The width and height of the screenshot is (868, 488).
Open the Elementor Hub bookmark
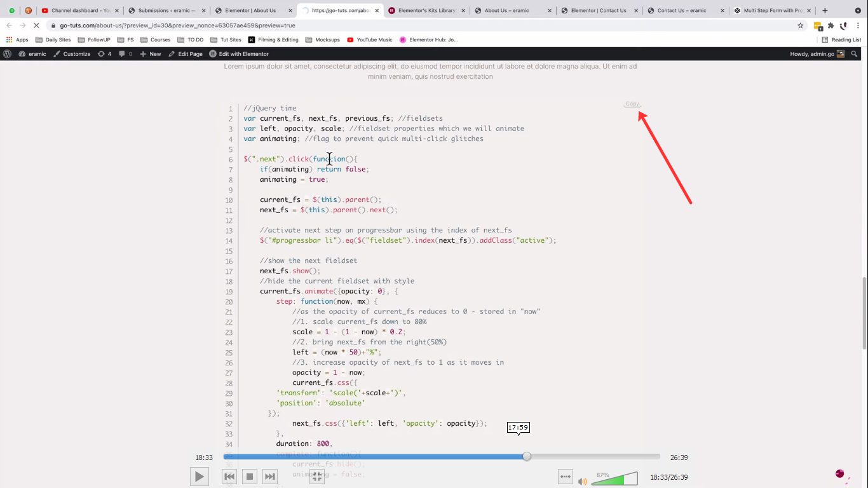point(428,39)
